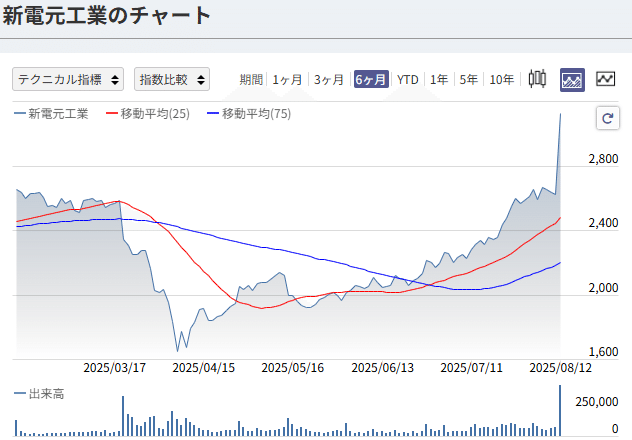Viewport: 632px width, 440px height.
Task: Select the 3ヶ月 period
Action: pyautogui.click(x=329, y=79)
